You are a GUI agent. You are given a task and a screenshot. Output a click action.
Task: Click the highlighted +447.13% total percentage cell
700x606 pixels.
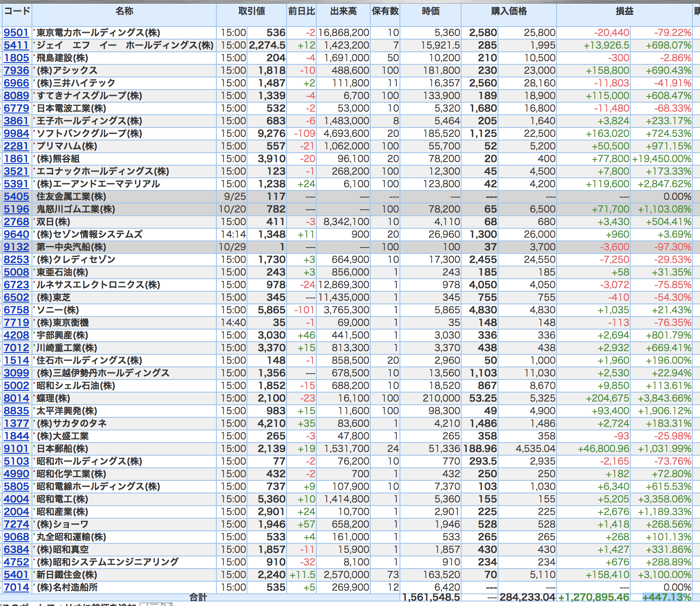tap(667, 597)
